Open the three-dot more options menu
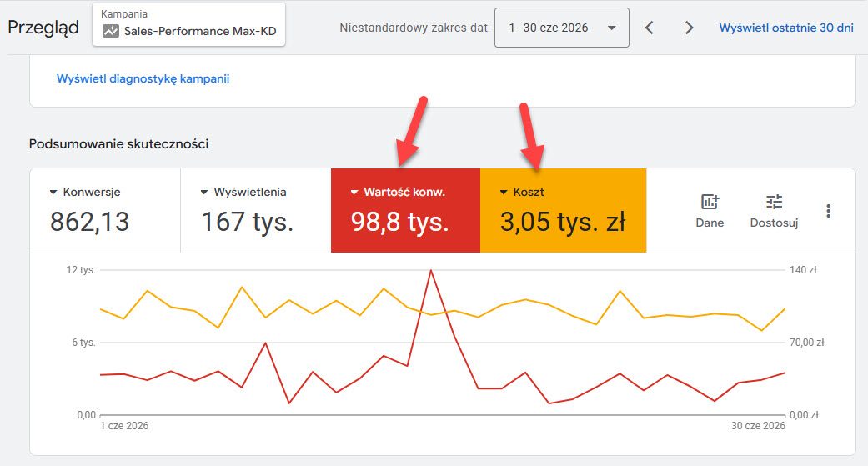The width and height of the screenshot is (868, 466). click(x=828, y=211)
